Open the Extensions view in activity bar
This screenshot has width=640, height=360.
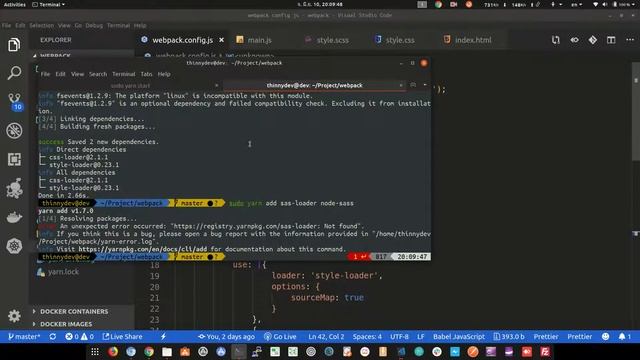[14, 160]
